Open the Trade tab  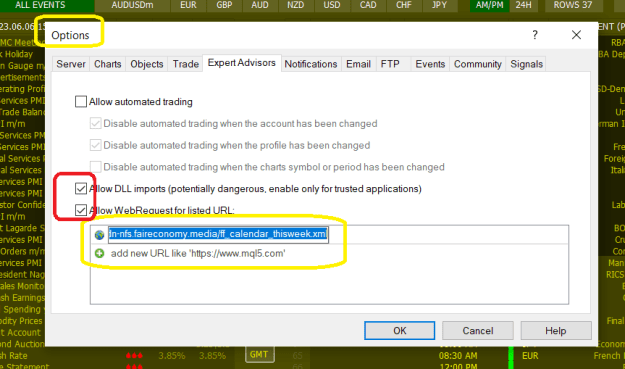coord(185,64)
